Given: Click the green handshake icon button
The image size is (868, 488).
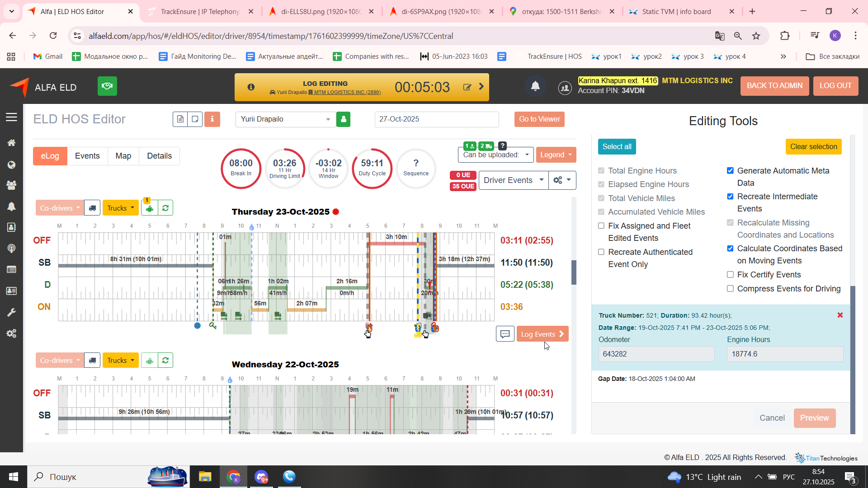Looking at the screenshot, I should [107, 86].
